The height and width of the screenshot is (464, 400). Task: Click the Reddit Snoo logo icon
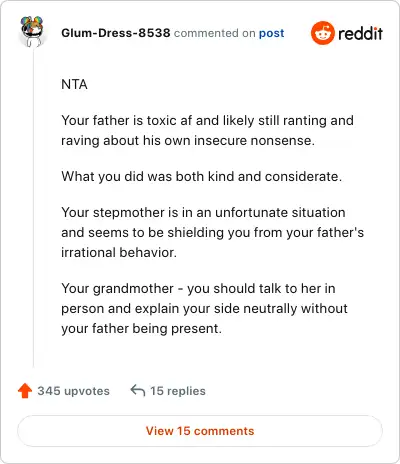tap(322, 33)
